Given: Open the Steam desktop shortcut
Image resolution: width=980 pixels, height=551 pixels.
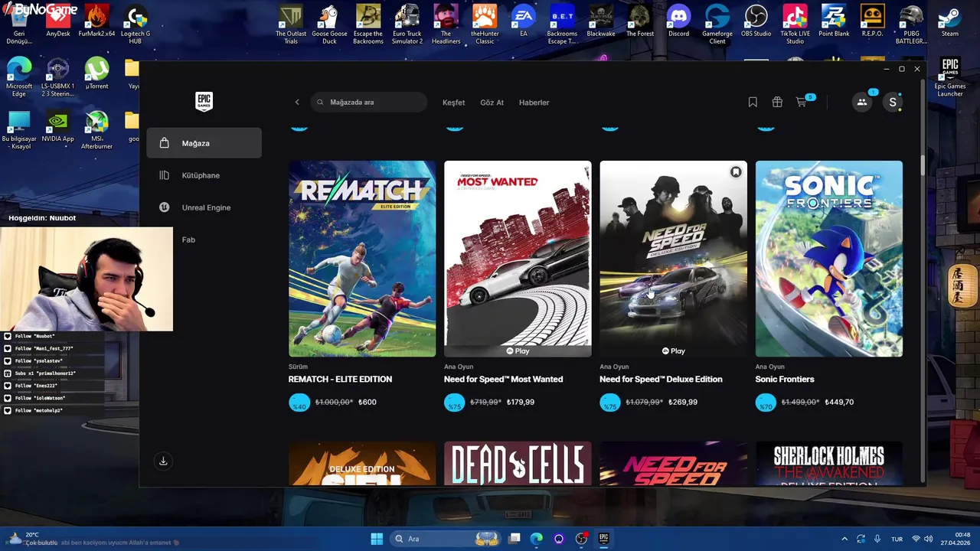Looking at the screenshot, I should [x=949, y=21].
